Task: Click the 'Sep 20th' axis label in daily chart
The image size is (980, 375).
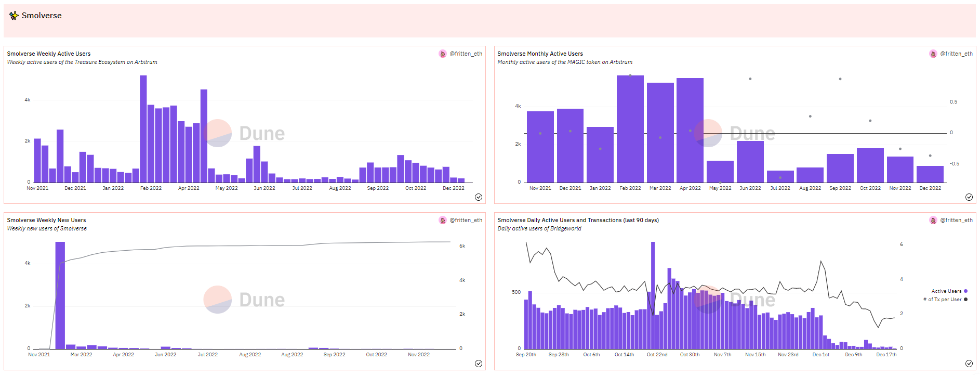Action: 526,355
